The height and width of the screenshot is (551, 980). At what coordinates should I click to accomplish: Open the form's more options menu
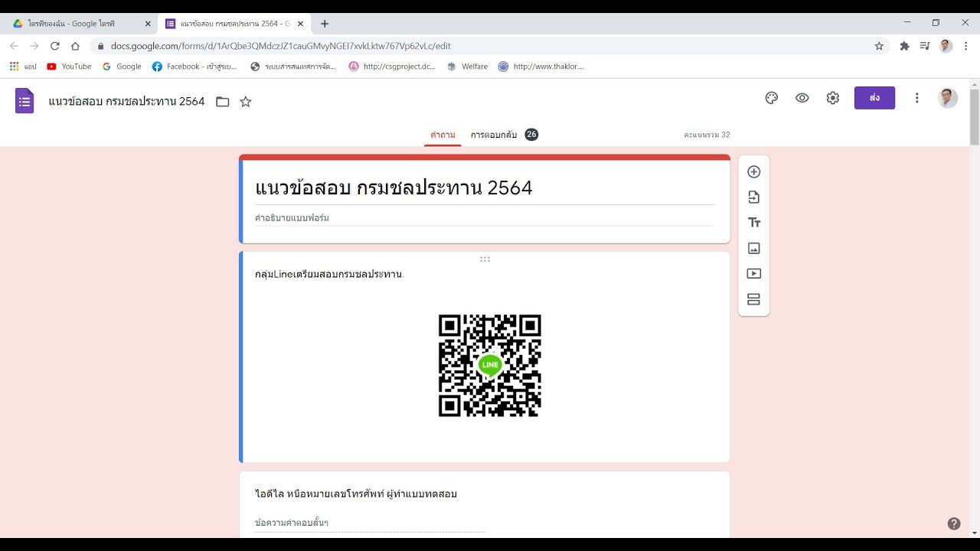[x=916, y=98]
